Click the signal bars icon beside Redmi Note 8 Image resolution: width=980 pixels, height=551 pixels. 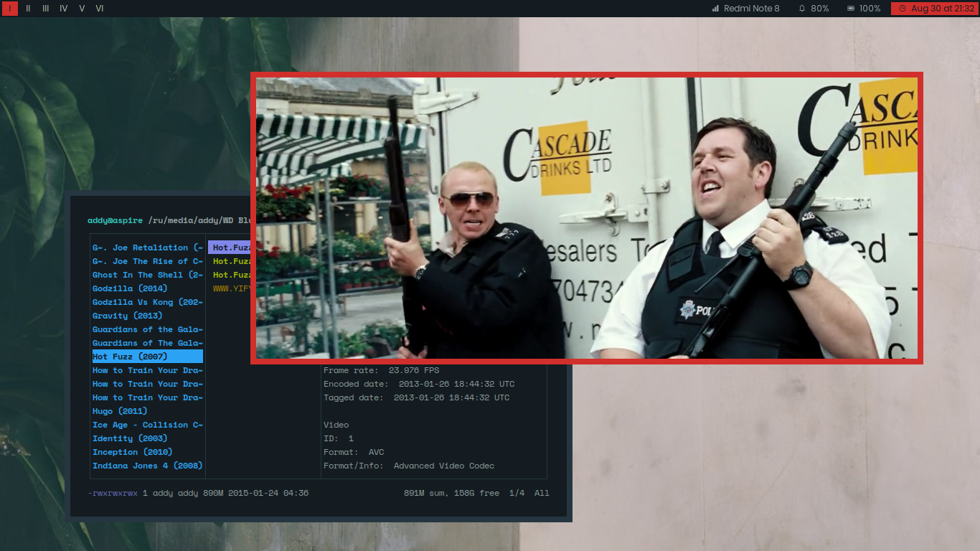pyautogui.click(x=715, y=9)
